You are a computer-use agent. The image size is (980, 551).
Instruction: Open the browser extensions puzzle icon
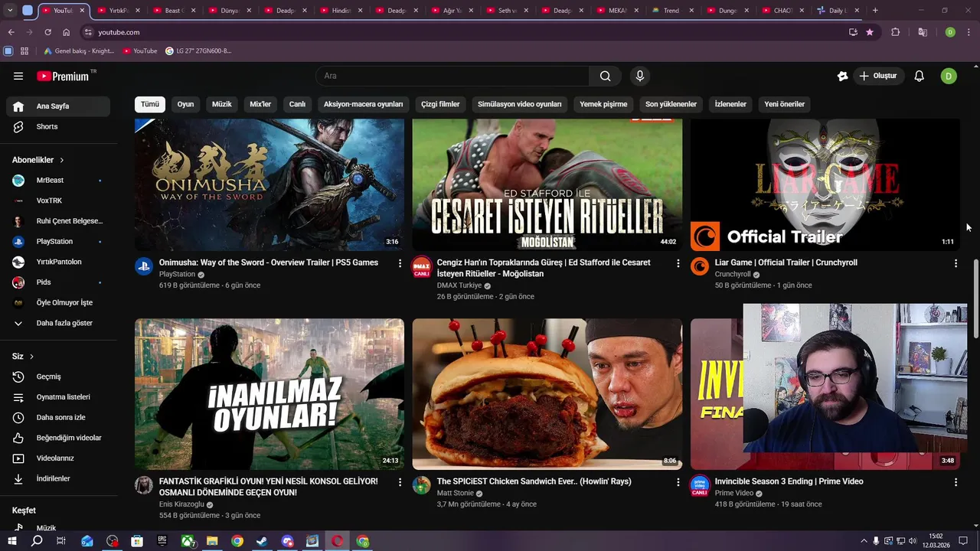[x=895, y=32]
